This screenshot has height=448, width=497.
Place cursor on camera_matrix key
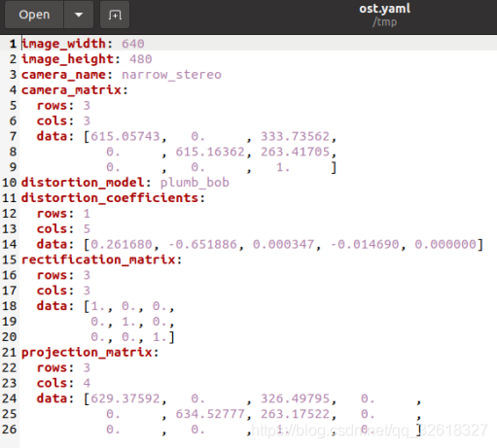(71, 90)
